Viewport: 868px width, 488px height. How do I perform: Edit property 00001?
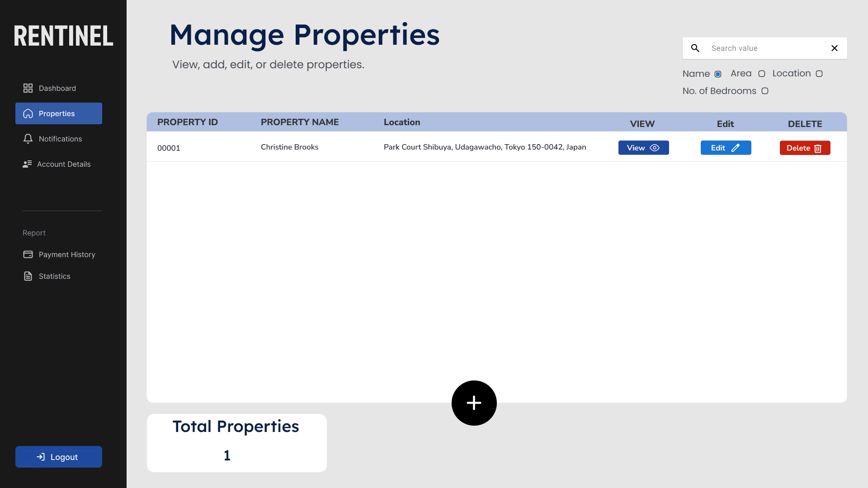726,148
